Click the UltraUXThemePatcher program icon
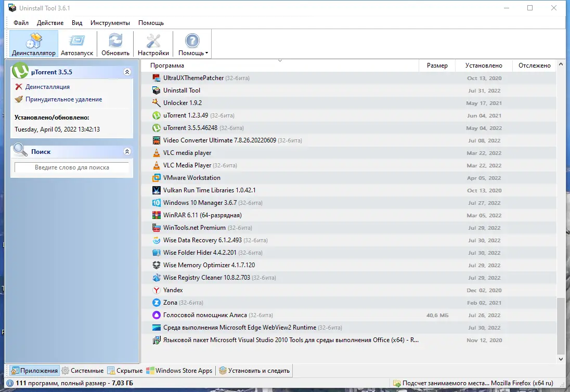Image resolution: width=570 pixels, height=392 pixels. click(x=157, y=78)
